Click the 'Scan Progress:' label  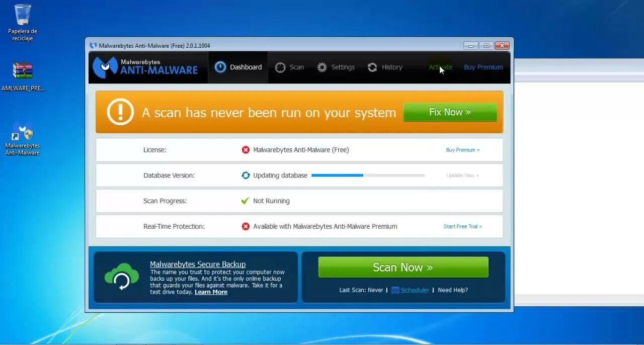pyautogui.click(x=165, y=201)
